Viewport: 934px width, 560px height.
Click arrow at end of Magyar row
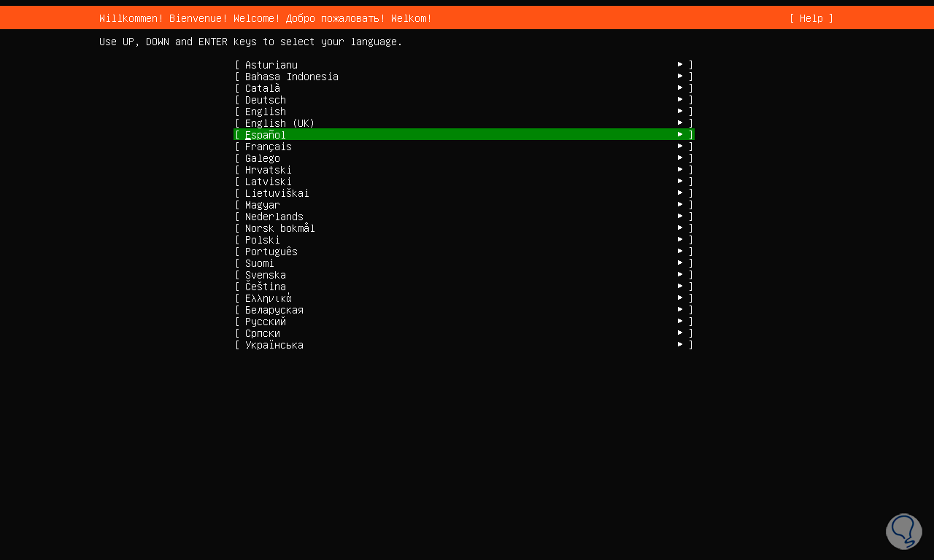[x=680, y=204]
